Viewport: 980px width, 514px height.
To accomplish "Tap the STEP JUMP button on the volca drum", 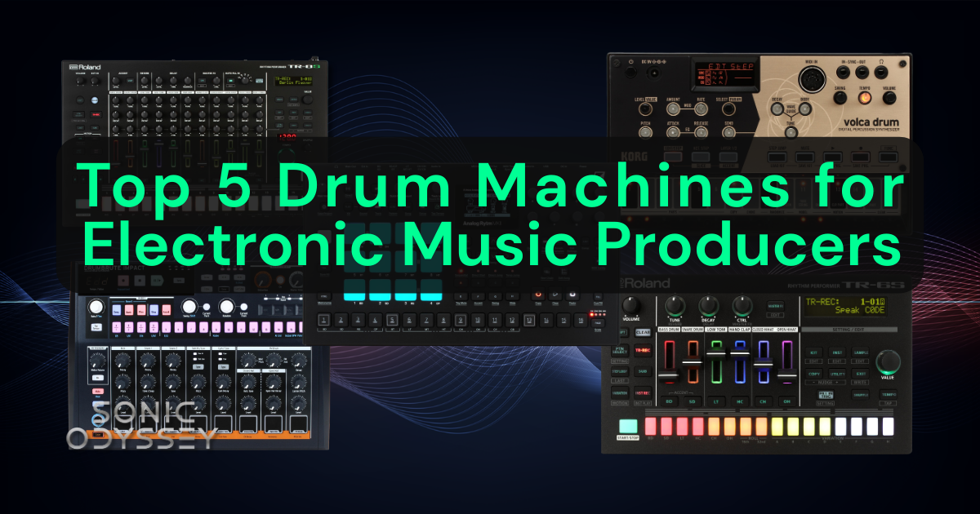I will click(777, 156).
